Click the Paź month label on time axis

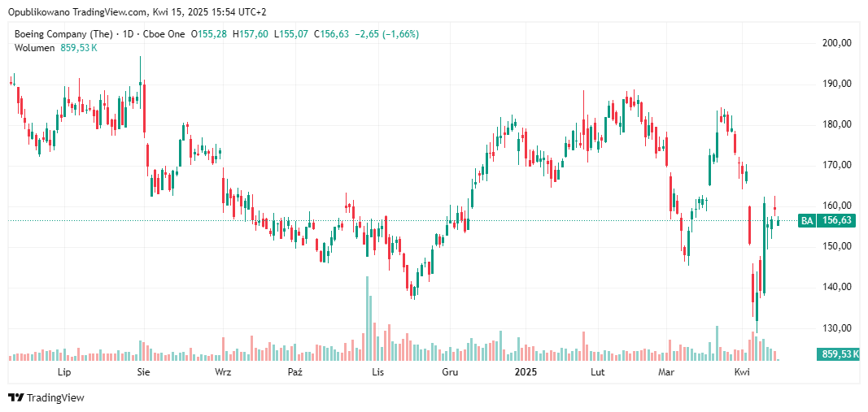coord(295,372)
